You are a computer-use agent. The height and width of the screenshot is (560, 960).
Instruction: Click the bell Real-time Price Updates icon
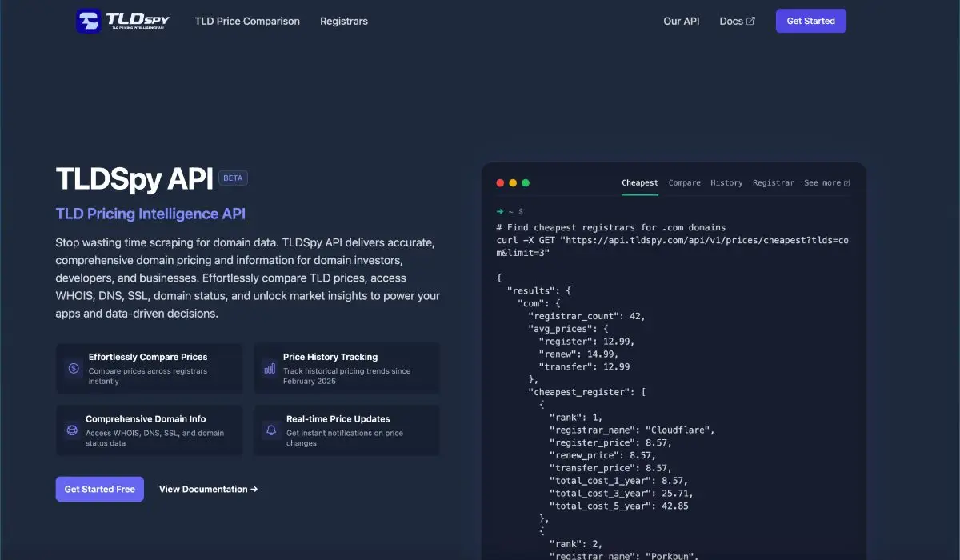tap(271, 430)
